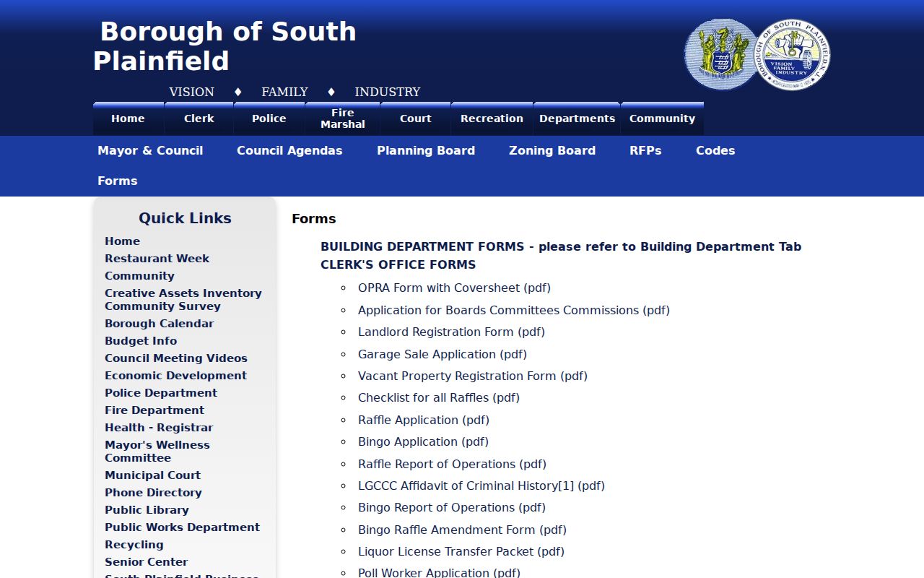Switch to the Recreation tab
This screenshot has width=924, height=578.
[492, 118]
